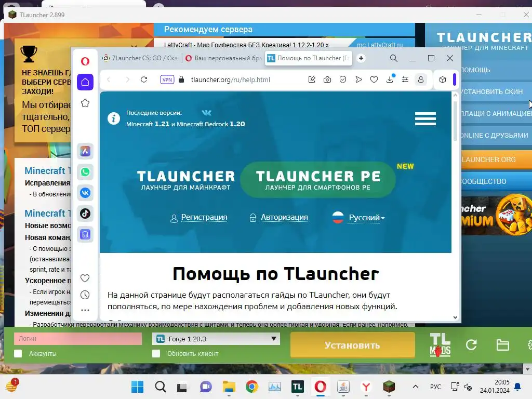Viewport: 532px width, 399px height.
Task: Follow the Регистрация link
Action: 204,217
